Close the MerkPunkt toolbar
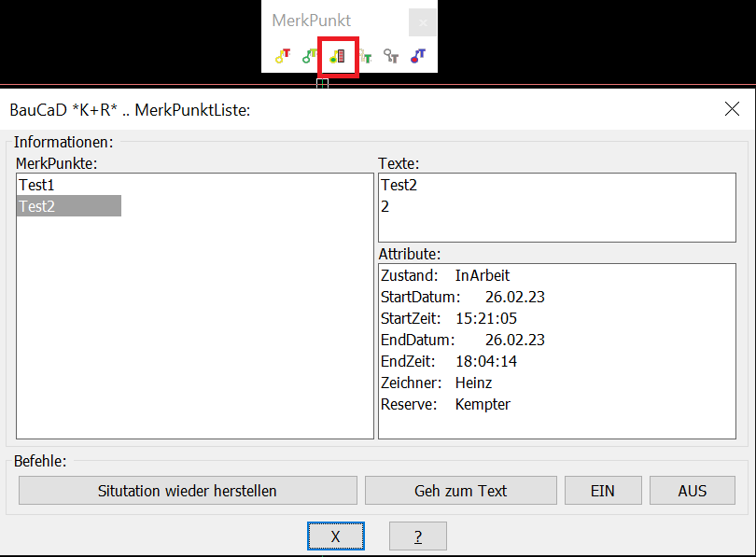 [423, 22]
